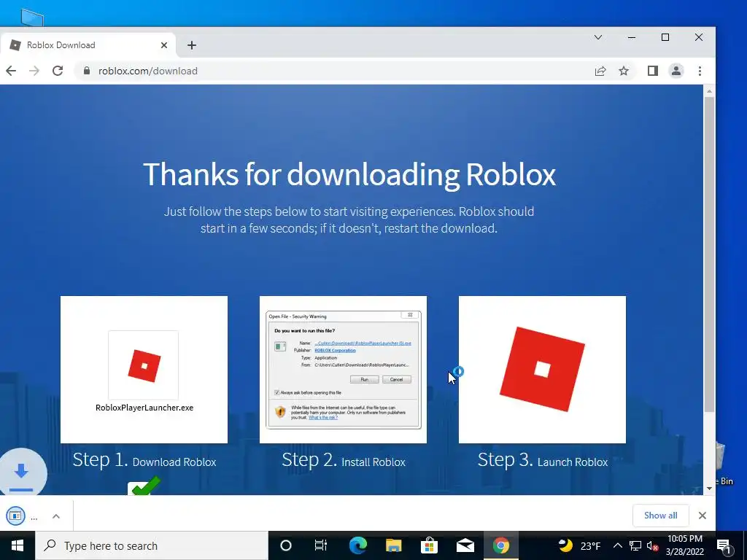
Task: Click the scrollbar down arrow
Action: 709,488
